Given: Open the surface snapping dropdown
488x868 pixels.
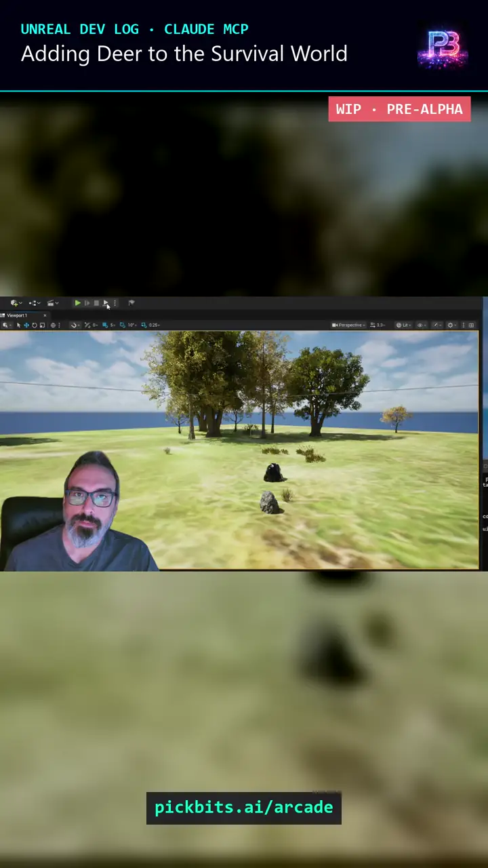Looking at the screenshot, I should tap(75, 325).
